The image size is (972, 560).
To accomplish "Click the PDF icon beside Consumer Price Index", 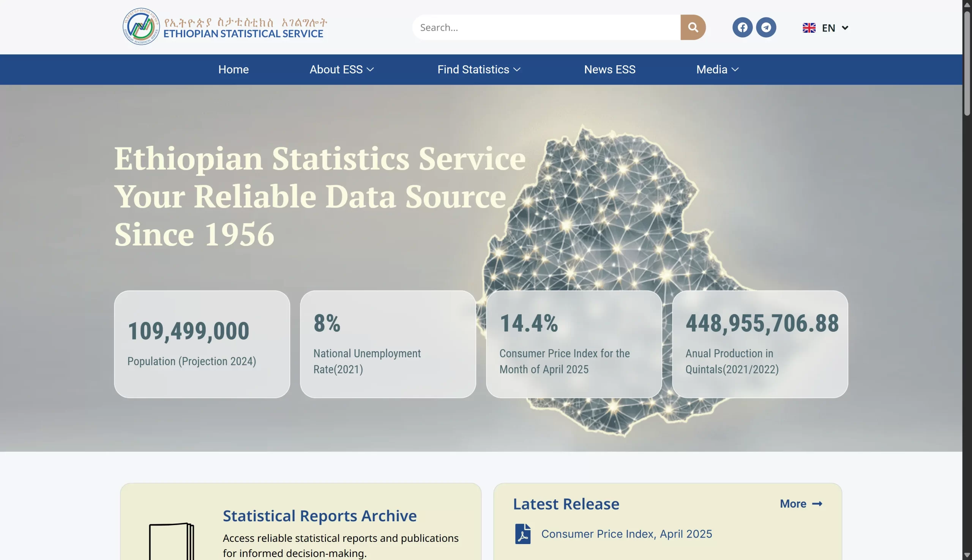I will point(522,534).
